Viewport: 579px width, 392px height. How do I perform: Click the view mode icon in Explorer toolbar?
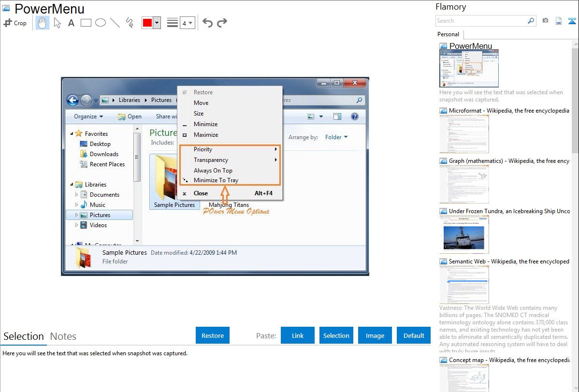[311, 116]
